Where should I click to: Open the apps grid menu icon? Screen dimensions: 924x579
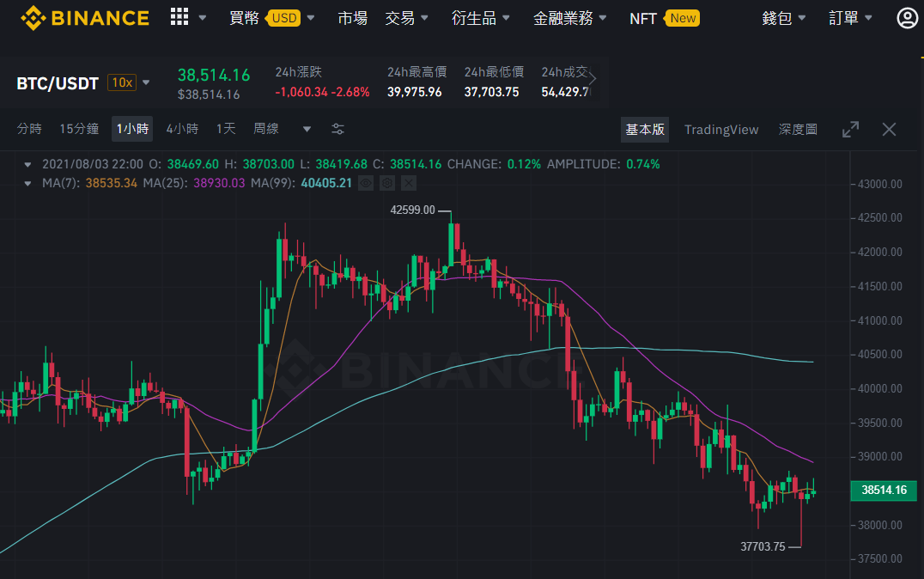[179, 18]
